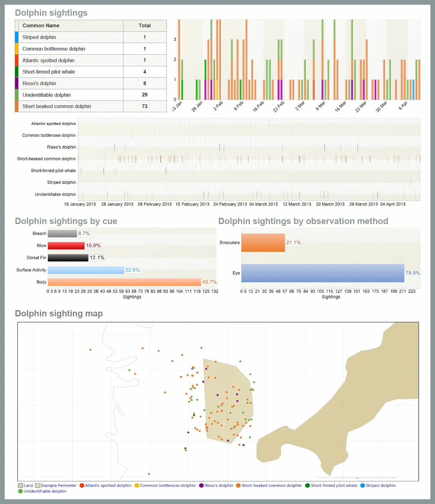The image size is (435, 504).
Task: Select "Atlantic spotted dolphin" name in the table
Action: click(49, 60)
